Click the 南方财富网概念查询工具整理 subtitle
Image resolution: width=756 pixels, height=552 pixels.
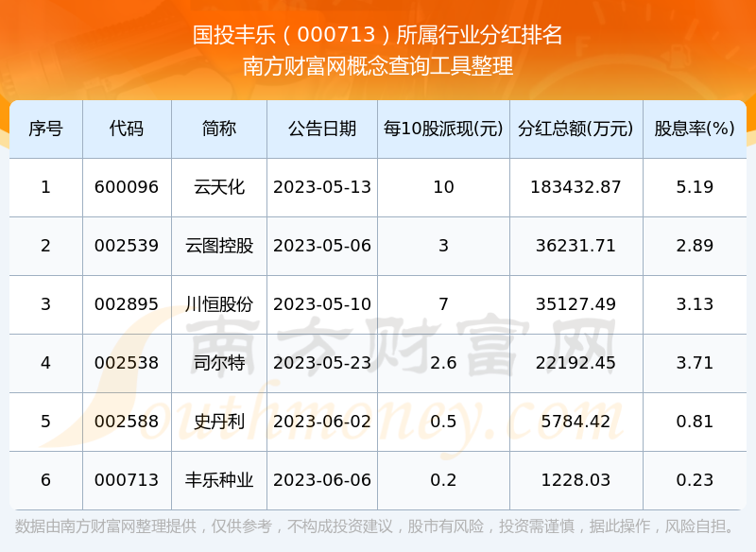[x=377, y=67]
